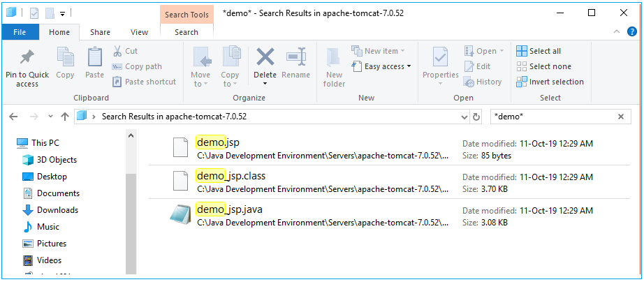Expand address bar history dropdown
The height and width of the screenshot is (282, 644).
coord(464,117)
